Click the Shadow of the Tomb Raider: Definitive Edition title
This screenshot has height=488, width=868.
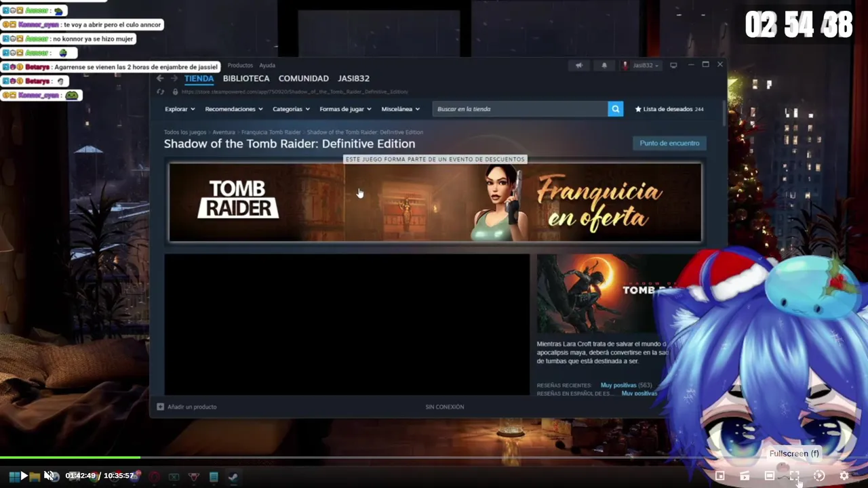tap(290, 144)
